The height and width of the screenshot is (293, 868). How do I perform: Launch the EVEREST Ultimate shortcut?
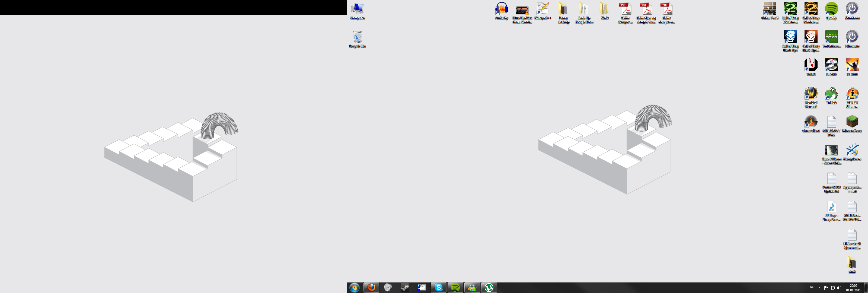[852, 98]
